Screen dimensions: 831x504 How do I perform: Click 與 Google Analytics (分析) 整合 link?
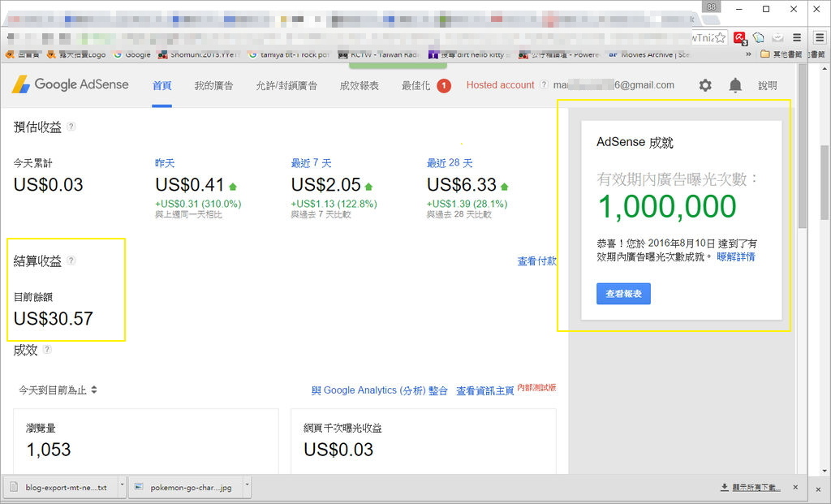(380, 390)
